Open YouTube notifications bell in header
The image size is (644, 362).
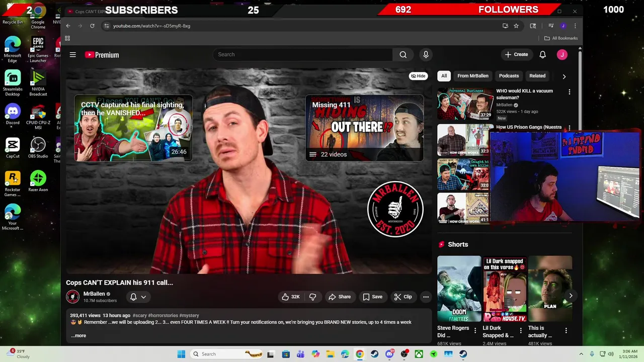[542, 55]
